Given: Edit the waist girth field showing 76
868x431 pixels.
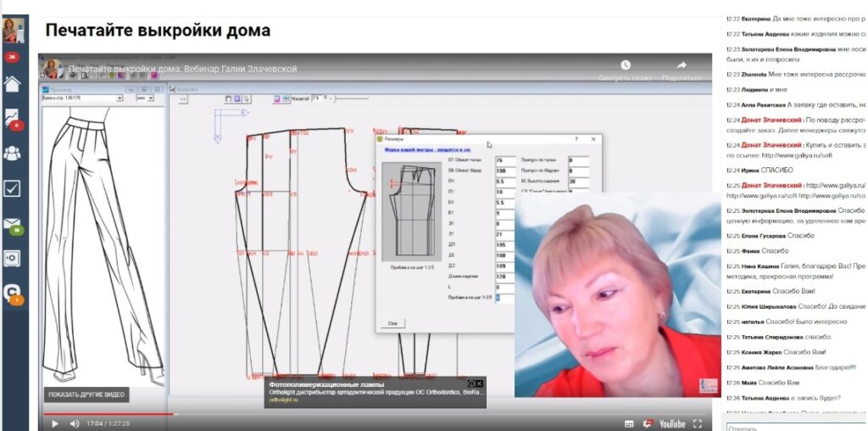Looking at the screenshot, I should coord(505,160).
